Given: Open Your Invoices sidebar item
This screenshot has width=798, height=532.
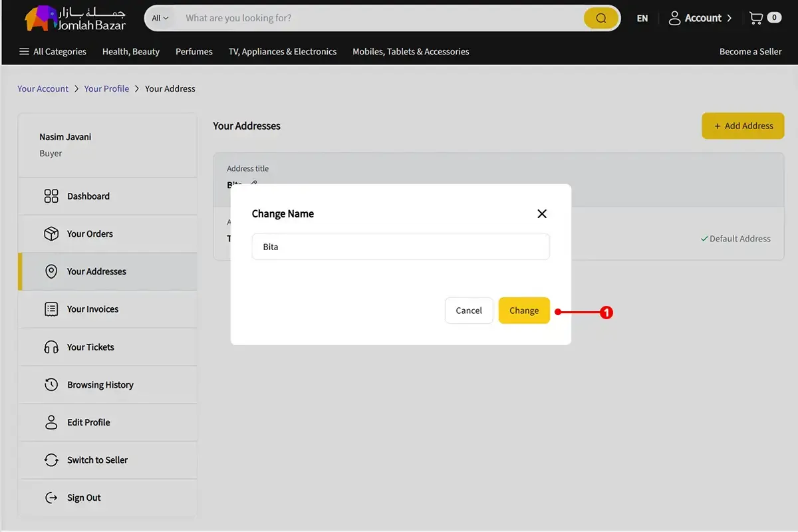Looking at the screenshot, I should point(92,309).
